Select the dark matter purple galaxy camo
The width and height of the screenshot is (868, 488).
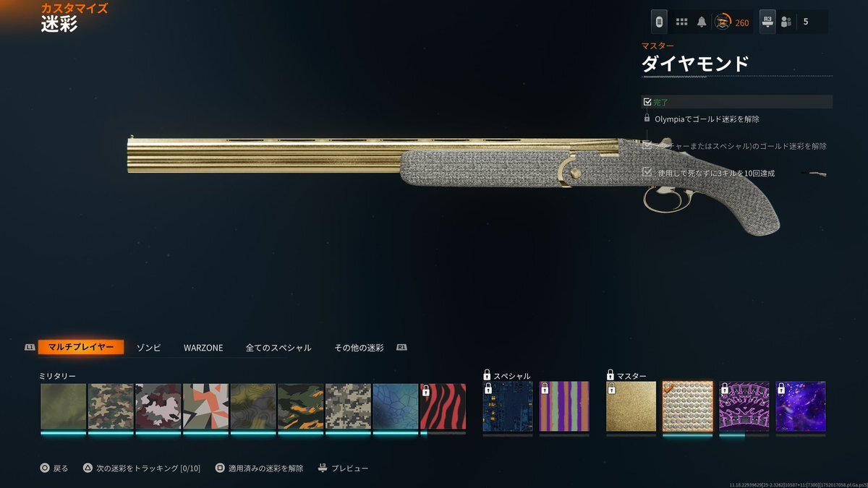(801, 406)
